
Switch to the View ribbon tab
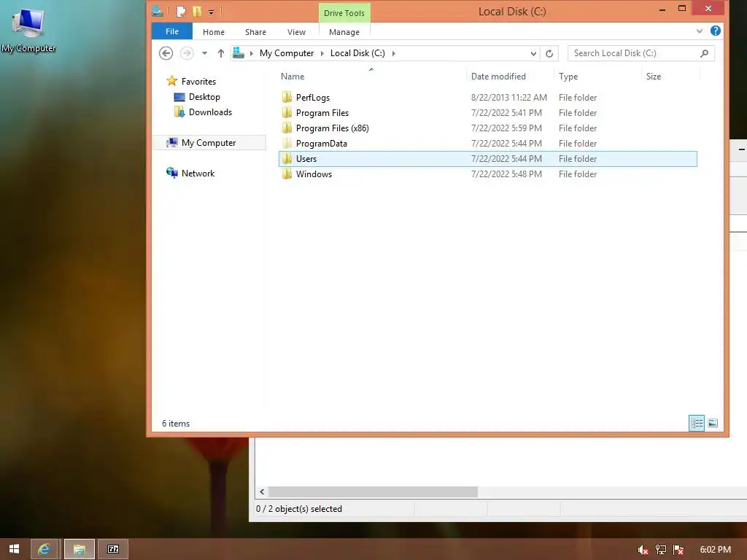click(296, 32)
